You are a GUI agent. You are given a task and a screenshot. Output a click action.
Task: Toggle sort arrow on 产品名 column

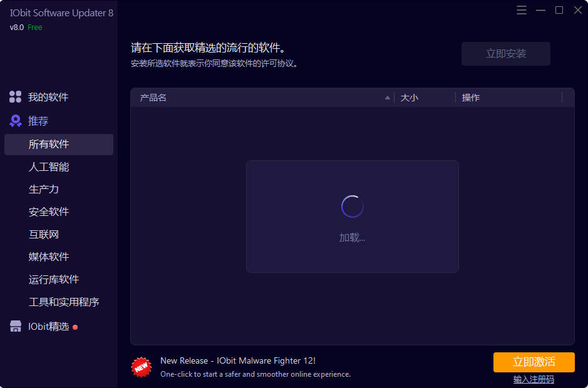[x=388, y=98]
